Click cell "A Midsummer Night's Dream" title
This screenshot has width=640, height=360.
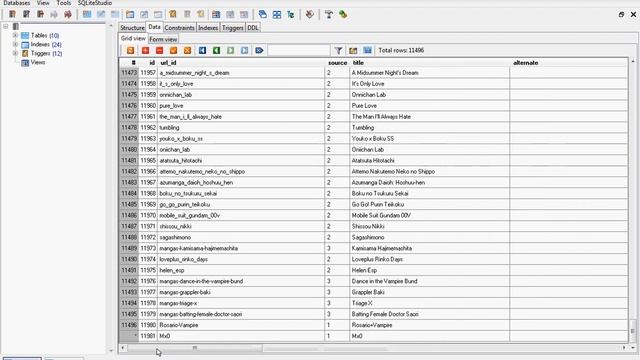pyautogui.click(x=429, y=73)
